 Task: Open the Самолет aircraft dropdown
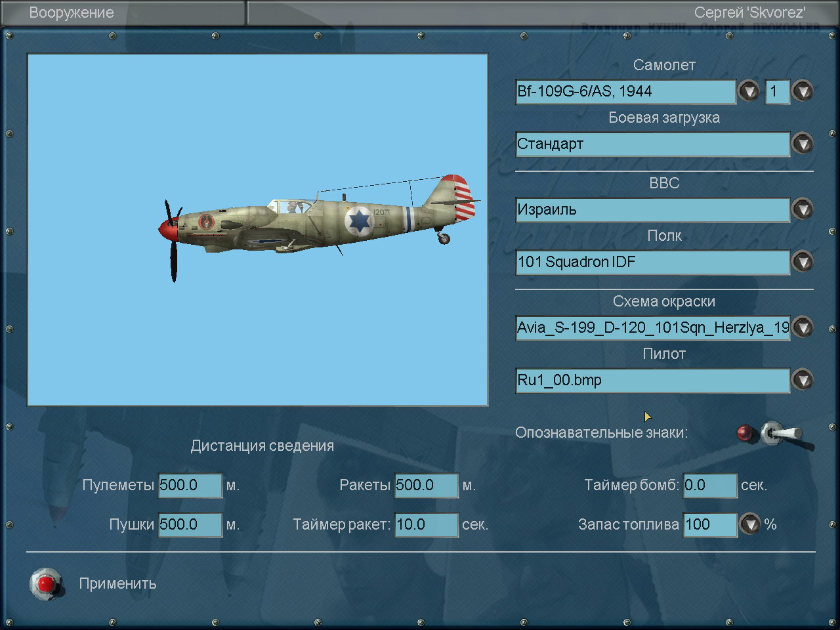click(749, 91)
